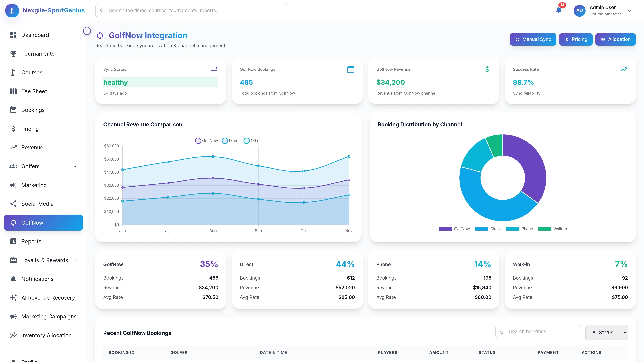Open Tee Sheet from the sidebar

34,91
